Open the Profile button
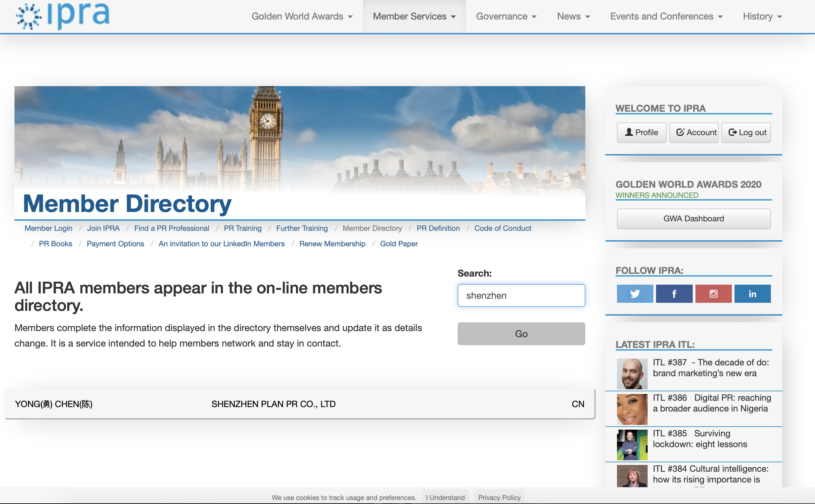The width and height of the screenshot is (815, 504). pos(642,133)
